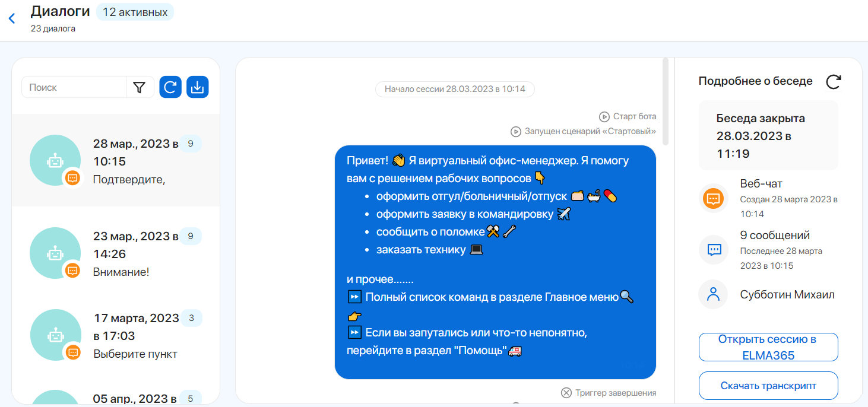Click the messages icon beside 9 сообщений
Viewport: 868px width, 407px height.
(x=713, y=250)
